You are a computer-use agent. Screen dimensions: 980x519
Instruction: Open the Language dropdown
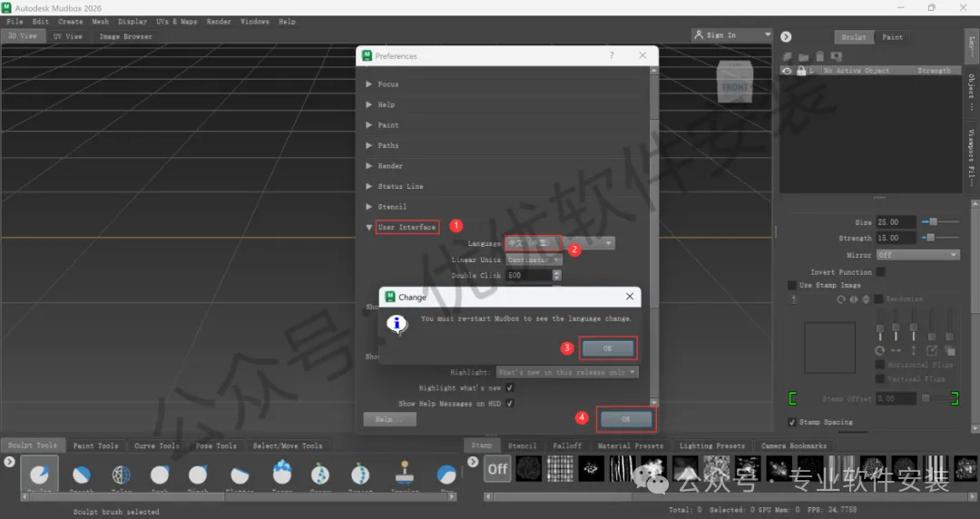pos(560,242)
